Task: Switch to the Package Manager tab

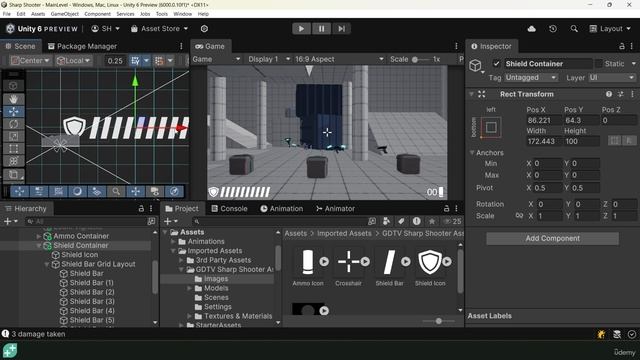Action: [x=82, y=46]
